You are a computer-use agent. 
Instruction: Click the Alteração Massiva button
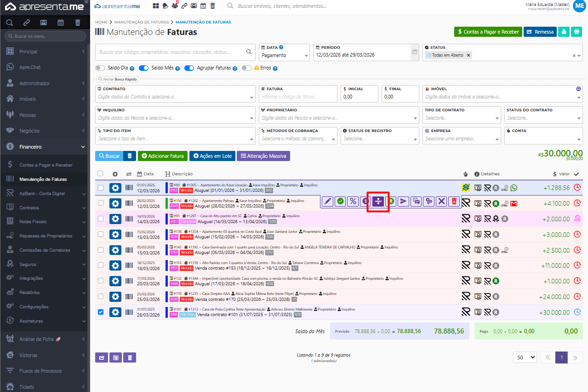[x=263, y=156]
